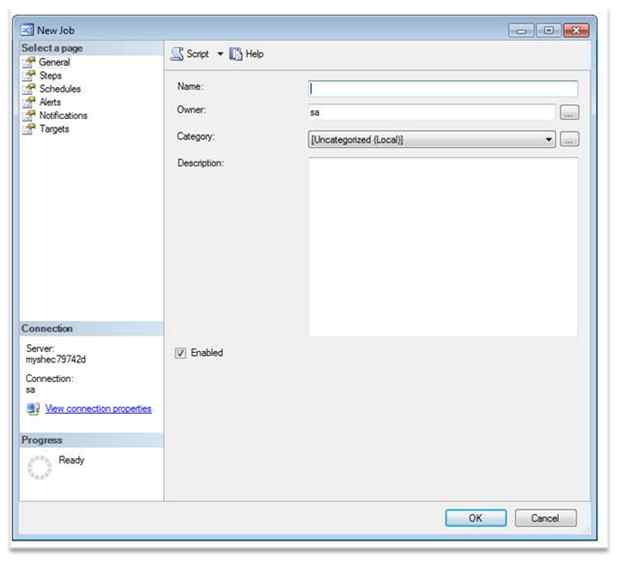Click inside the Description text area
Screen dimensions: 618x562
click(443, 247)
